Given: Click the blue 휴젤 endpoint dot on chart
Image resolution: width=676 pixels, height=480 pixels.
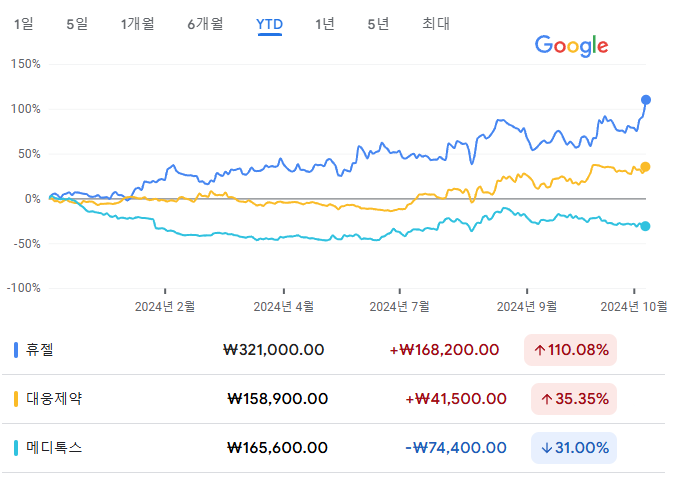Looking at the screenshot, I should point(645,100).
